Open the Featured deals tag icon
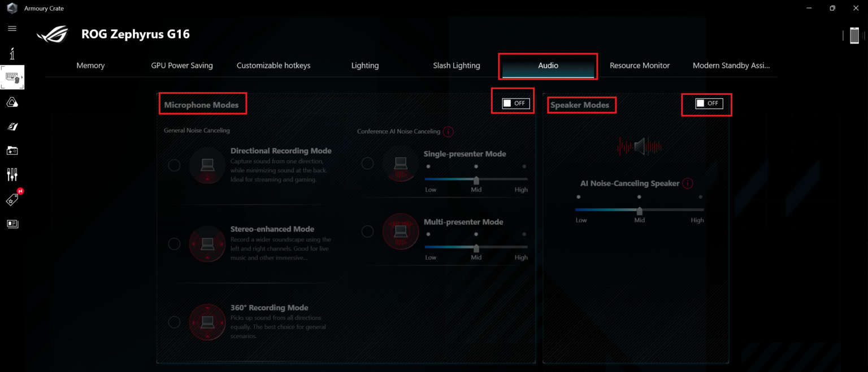868x372 pixels. click(x=12, y=200)
